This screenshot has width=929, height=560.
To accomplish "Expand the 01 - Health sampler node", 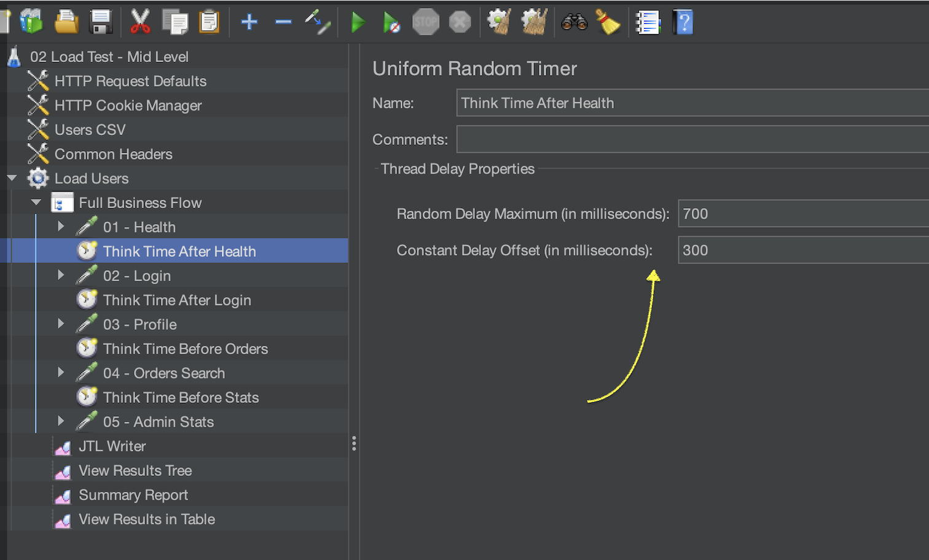I will coord(61,227).
